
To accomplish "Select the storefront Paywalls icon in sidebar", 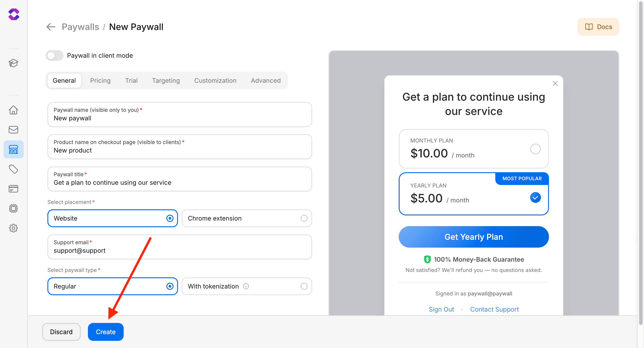I will point(13,149).
